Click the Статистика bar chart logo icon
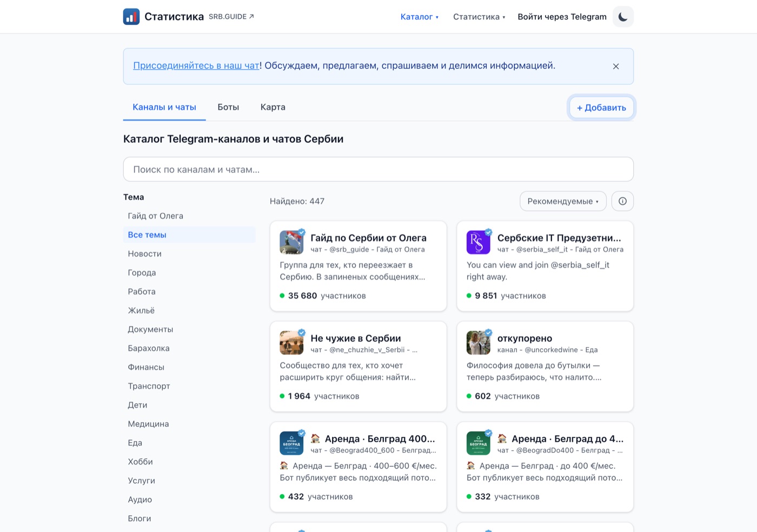 131,17
